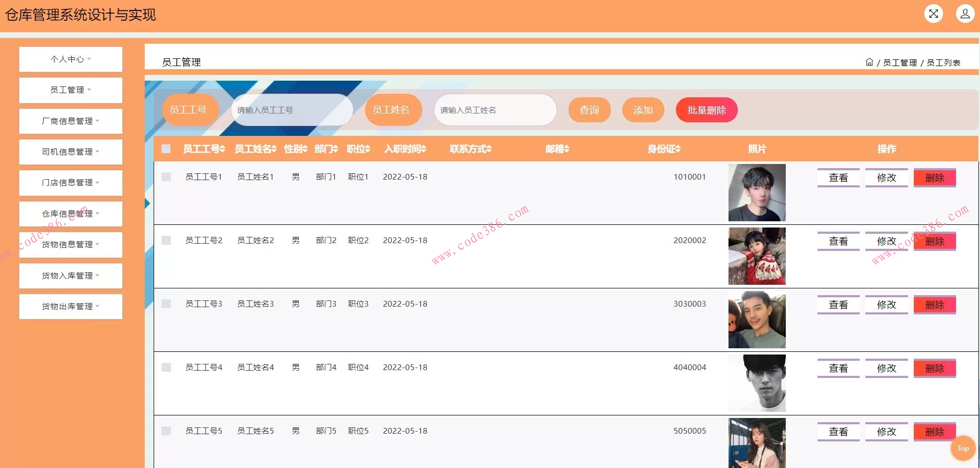
Task: Toggle the select-all checkbox in table header
Action: pyautogui.click(x=166, y=149)
